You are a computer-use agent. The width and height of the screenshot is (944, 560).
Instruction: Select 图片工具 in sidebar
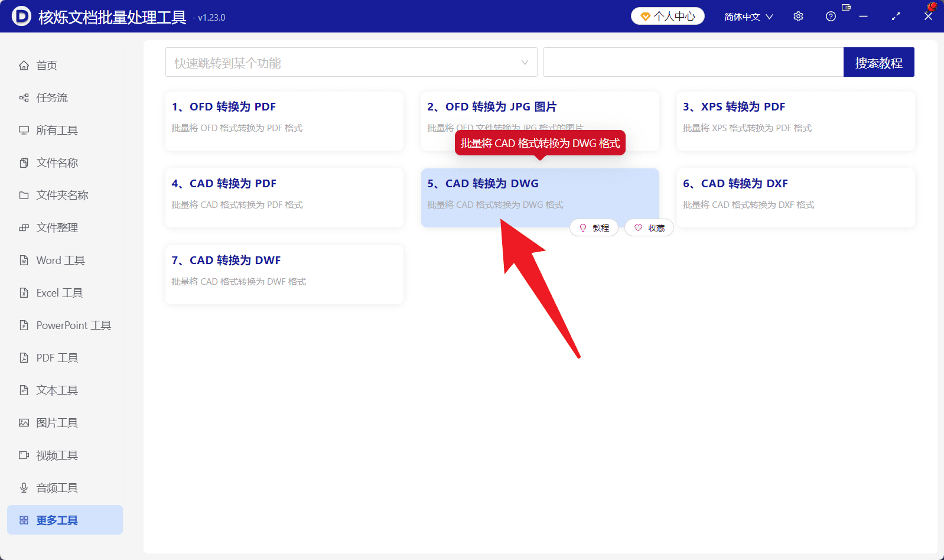[x=65, y=423]
